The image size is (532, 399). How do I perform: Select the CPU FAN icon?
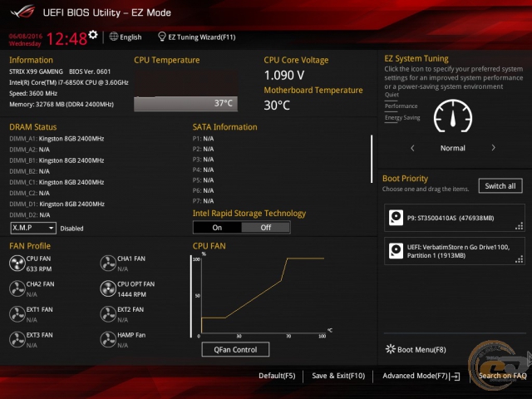pyautogui.click(x=17, y=264)
